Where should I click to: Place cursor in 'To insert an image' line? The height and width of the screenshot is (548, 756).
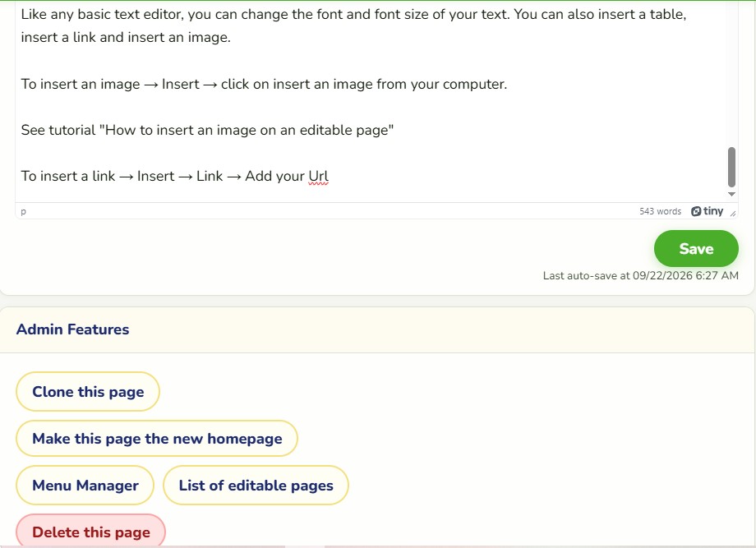pyautogui.click(x=264, y=84)
